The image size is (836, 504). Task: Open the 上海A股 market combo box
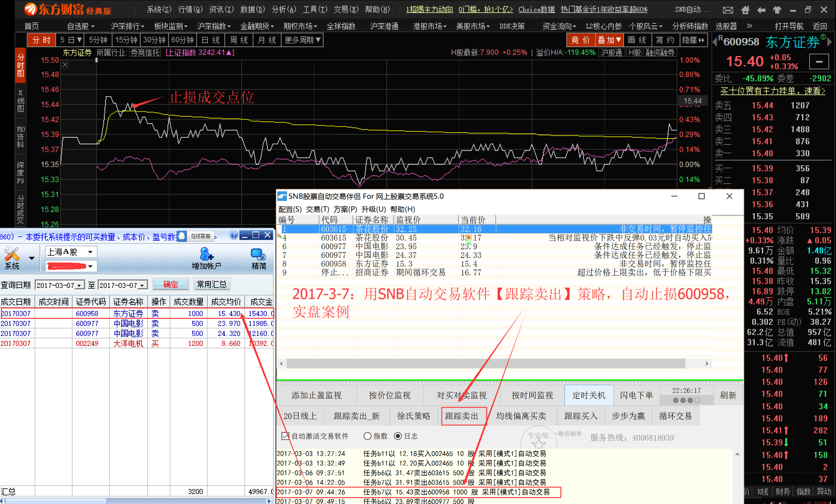(x=71, y=252)
